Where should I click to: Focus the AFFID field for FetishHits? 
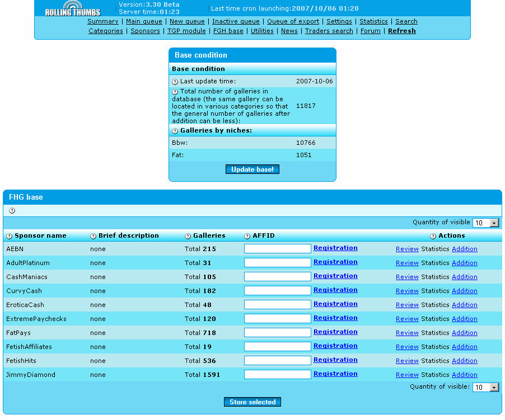coord(278,361)
